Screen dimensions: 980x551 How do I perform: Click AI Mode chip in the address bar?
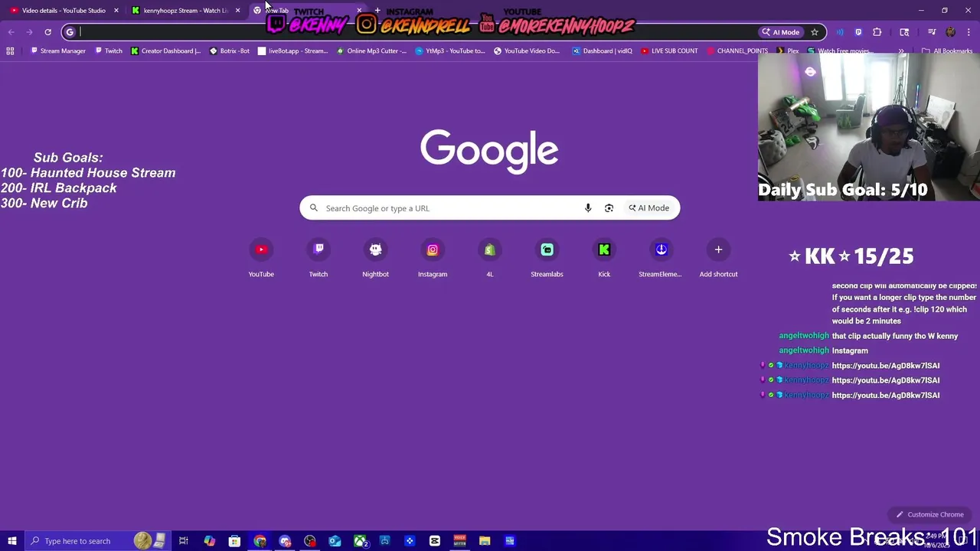pos(781,32)
